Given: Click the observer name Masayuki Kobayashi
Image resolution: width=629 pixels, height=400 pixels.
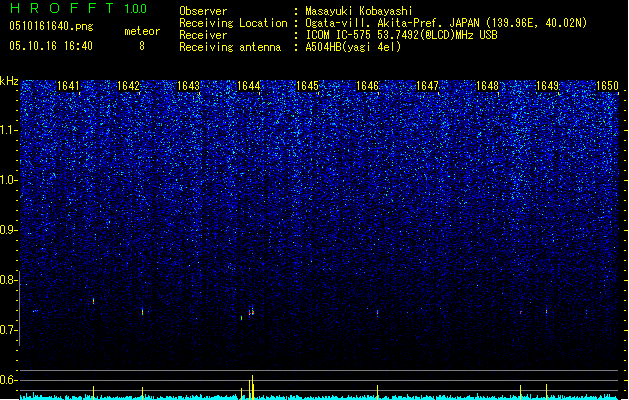Looking at the screenshot, I should pos(359,11).
